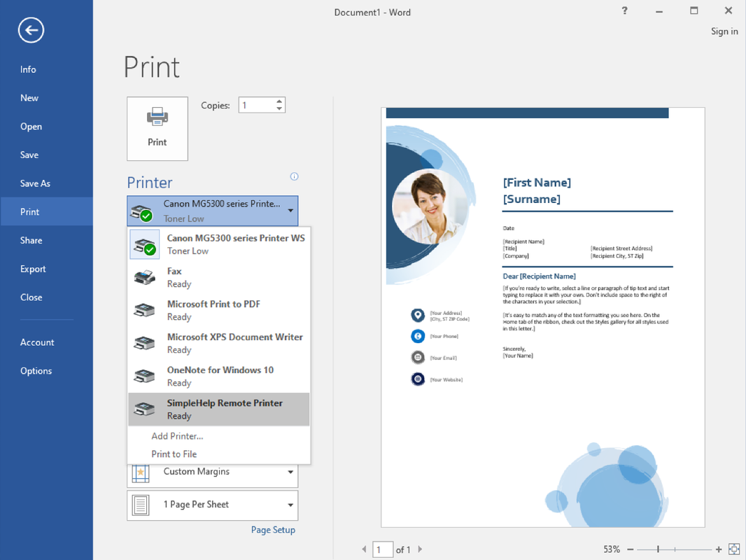Viewport: 746px width, 560px height.
Task: Click the zoom slider handle
Action: click(x=658, y=549)
